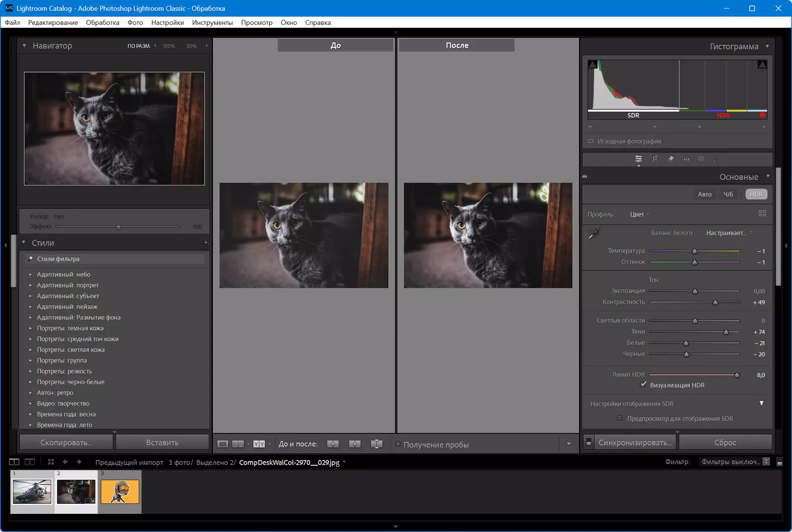
Task: Enable Предпросмотр для отображения SDR checkbox
Action: tap(620, 418)
